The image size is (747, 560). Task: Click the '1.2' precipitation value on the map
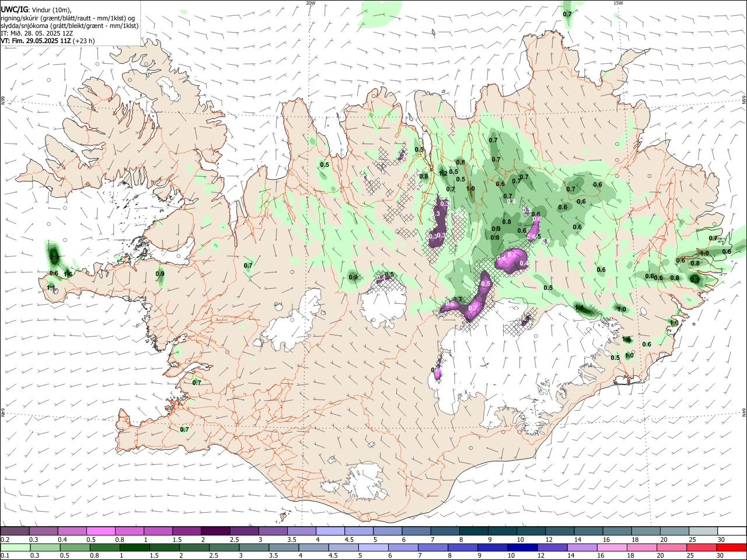tap(443, 173)
